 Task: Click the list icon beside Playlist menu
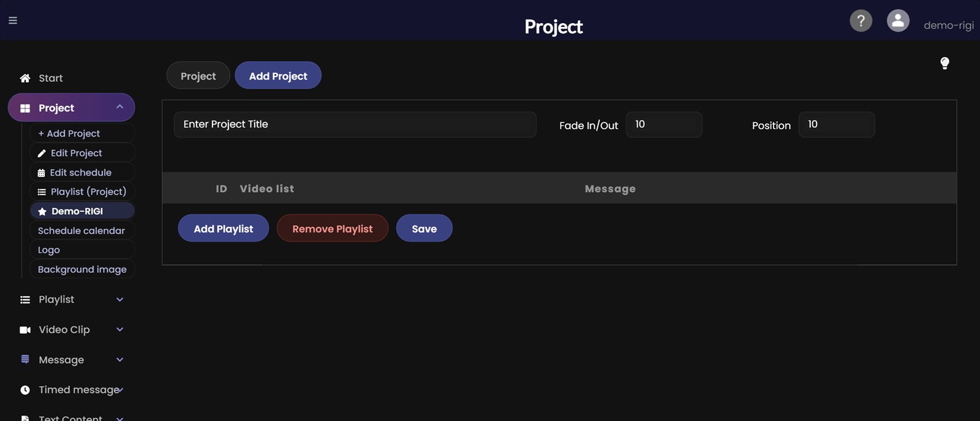coord(25,300)
